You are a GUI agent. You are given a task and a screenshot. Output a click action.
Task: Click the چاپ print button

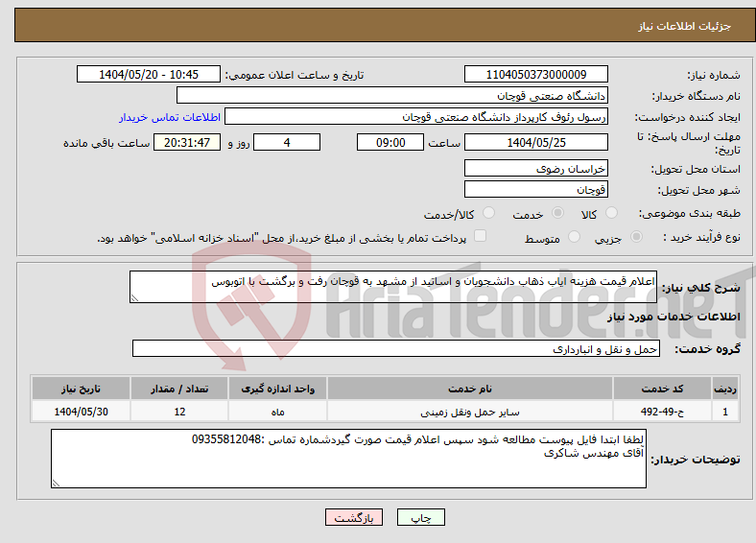(x=421, y=517)
